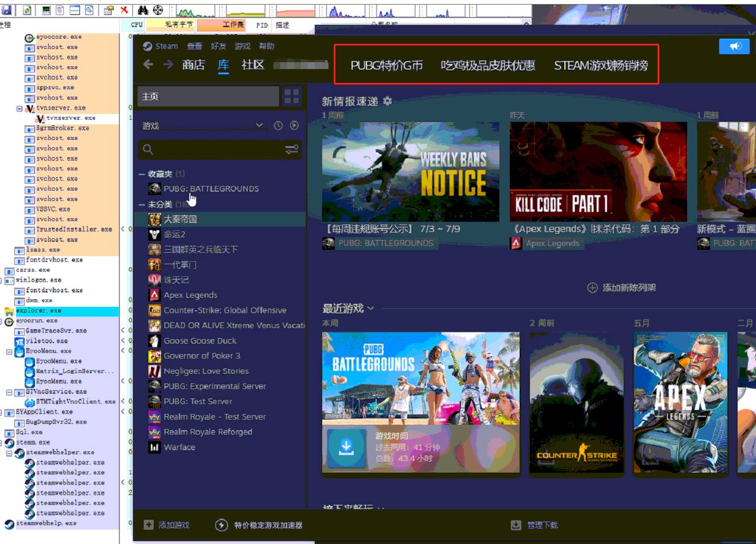Collapse the 收藏夹 category

tap(142, 174)
